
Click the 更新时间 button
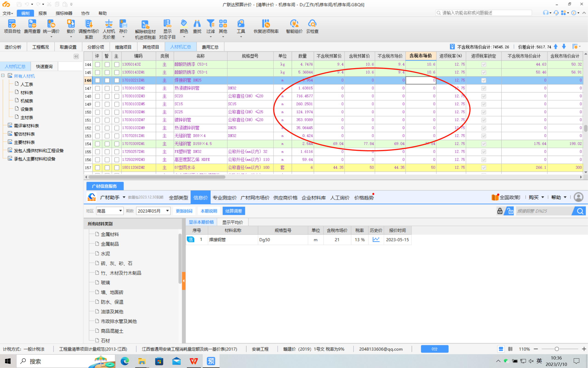tap(184, 211)
